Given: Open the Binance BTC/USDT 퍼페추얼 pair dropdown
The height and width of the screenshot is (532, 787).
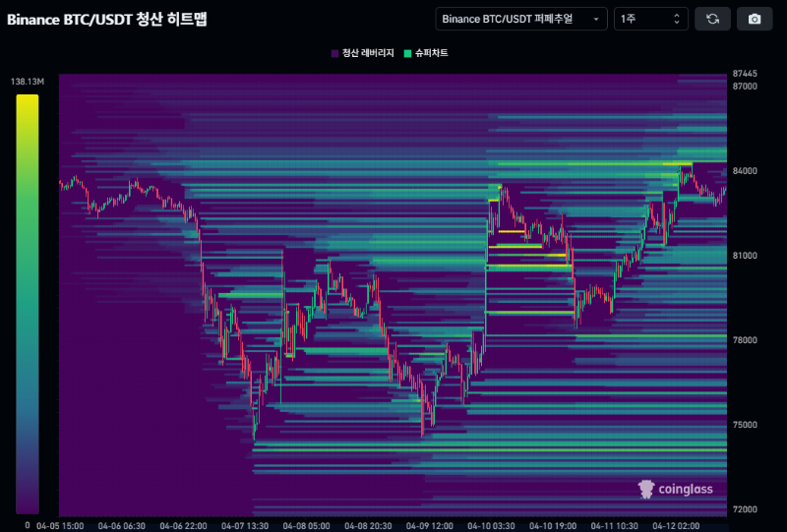Looking at the screenshot, I should pos(521,19).
